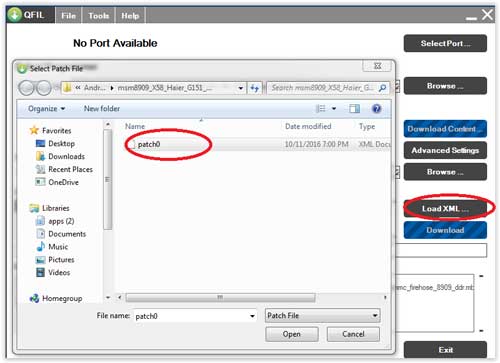Screen dimensions: 500x363
Task: Open the address bar history dropdown
Action: 240,88
